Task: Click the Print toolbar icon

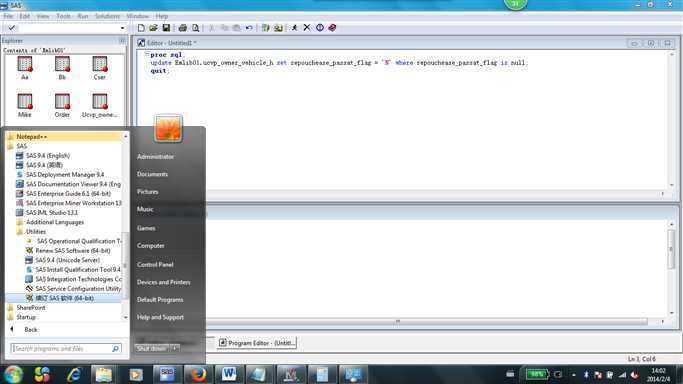Action: click(183, 28)
